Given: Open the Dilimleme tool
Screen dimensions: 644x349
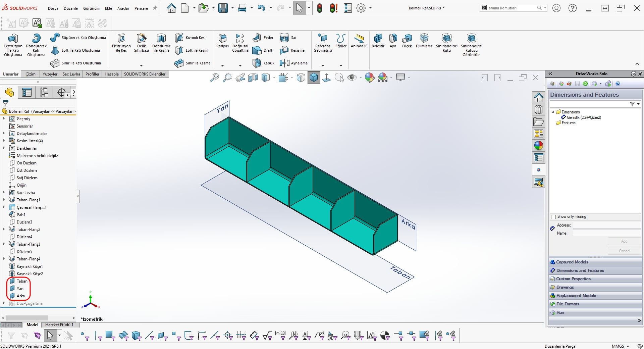Looking at the screenshot, I should pos(424,41).
